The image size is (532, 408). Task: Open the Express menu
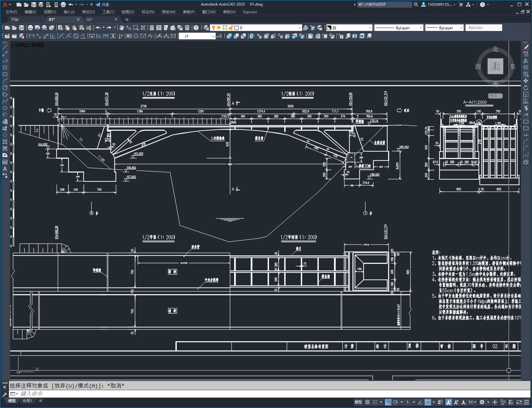(250, 12)
